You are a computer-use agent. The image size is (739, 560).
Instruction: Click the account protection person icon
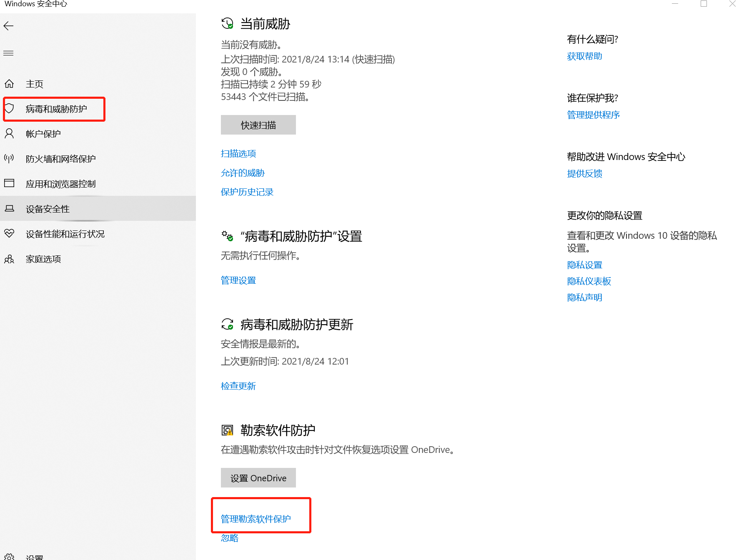9,134
